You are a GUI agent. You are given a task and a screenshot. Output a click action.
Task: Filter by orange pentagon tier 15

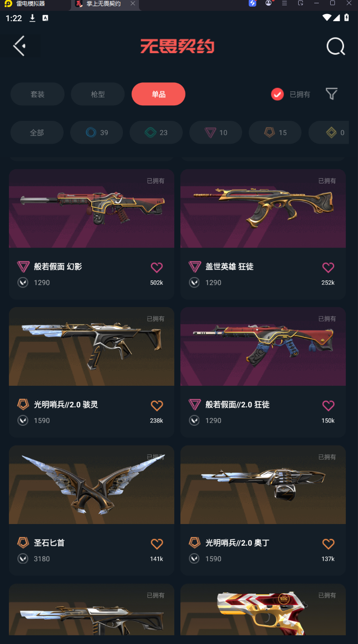click(x=275, y=133)
